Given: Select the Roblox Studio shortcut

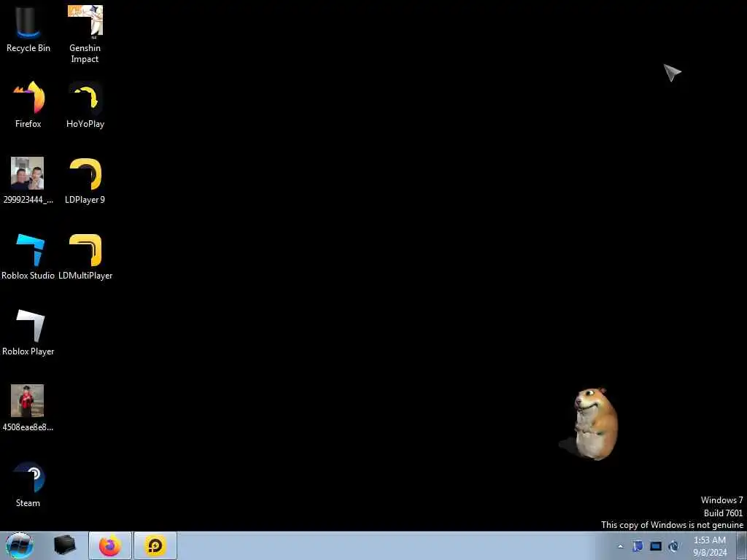Looking at the screenshot, I should coord(28,257).
